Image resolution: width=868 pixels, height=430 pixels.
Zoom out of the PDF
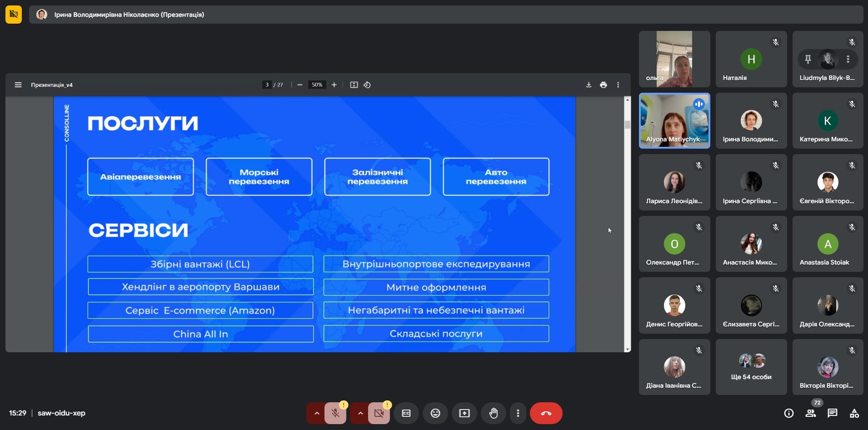pos(300,85)
